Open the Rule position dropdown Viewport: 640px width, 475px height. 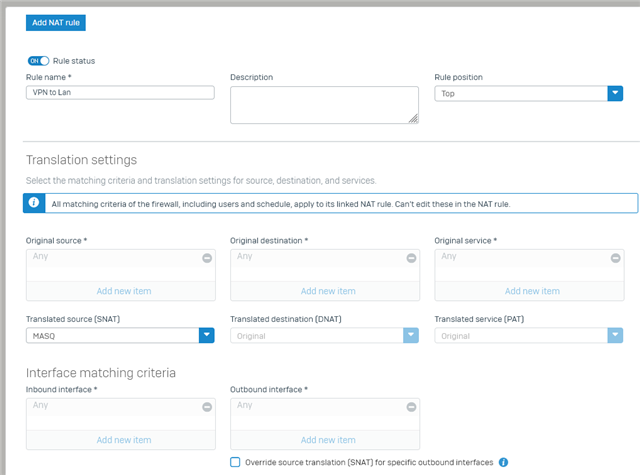point(529,93)
